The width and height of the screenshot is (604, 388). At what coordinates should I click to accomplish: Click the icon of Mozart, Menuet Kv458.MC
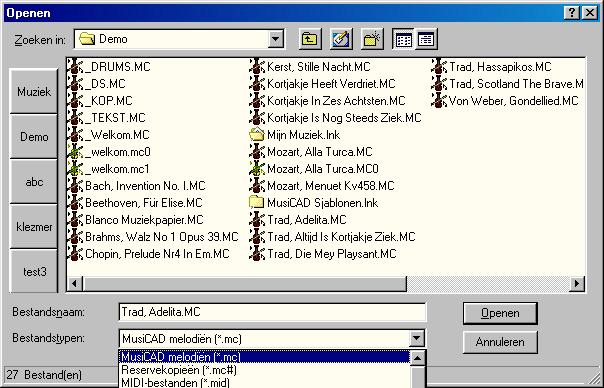click(257, 186)
